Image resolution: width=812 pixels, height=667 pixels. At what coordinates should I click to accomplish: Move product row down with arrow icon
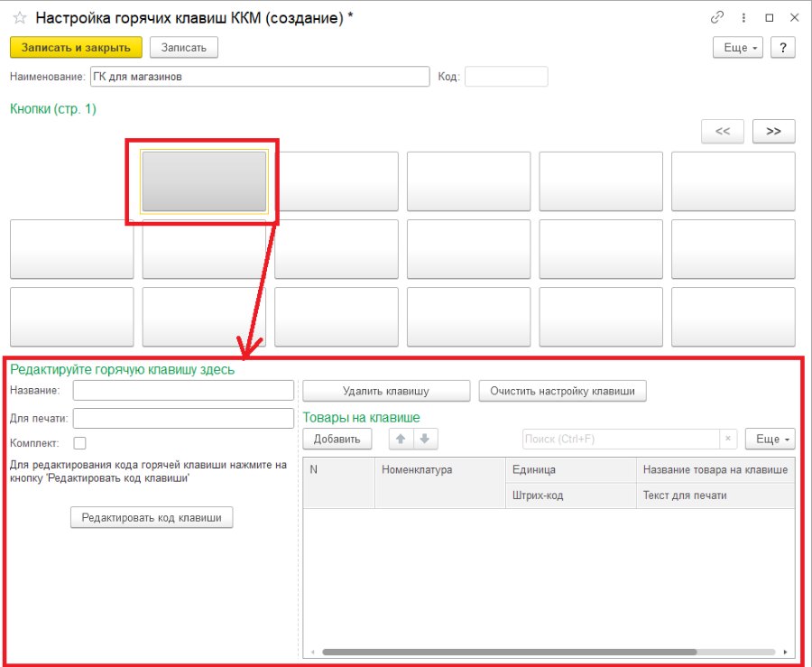tap(425, 440)
